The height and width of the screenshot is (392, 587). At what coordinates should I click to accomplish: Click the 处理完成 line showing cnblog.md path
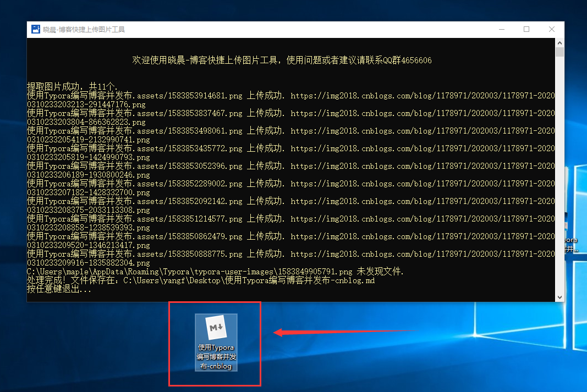pyautogui.click(x=201, y=280)
